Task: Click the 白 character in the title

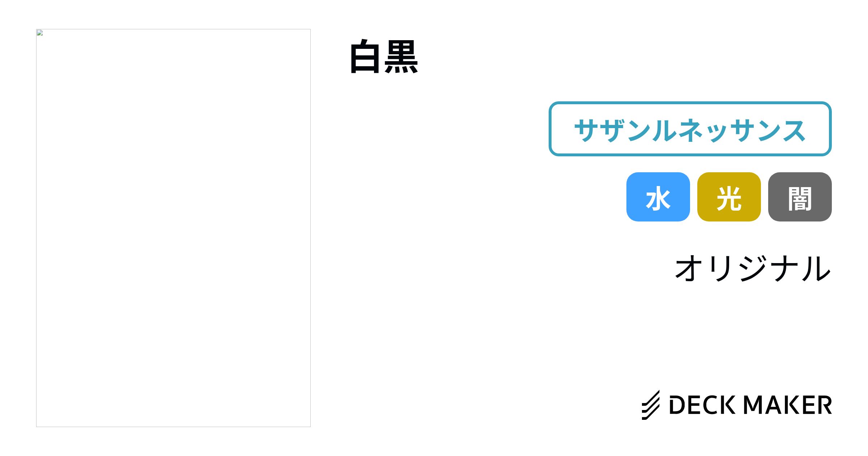Action: coord(365,57)
